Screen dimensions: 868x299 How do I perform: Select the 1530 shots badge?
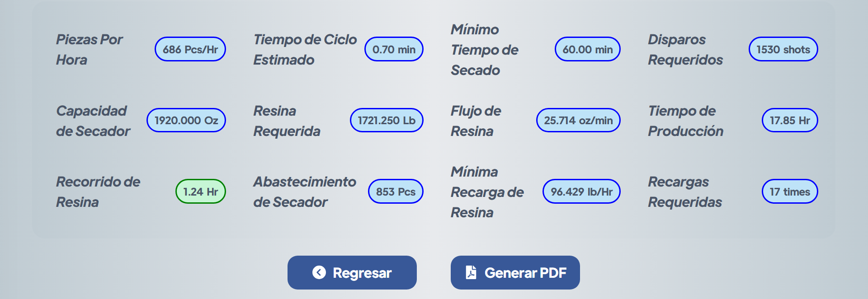coord(783,49)
